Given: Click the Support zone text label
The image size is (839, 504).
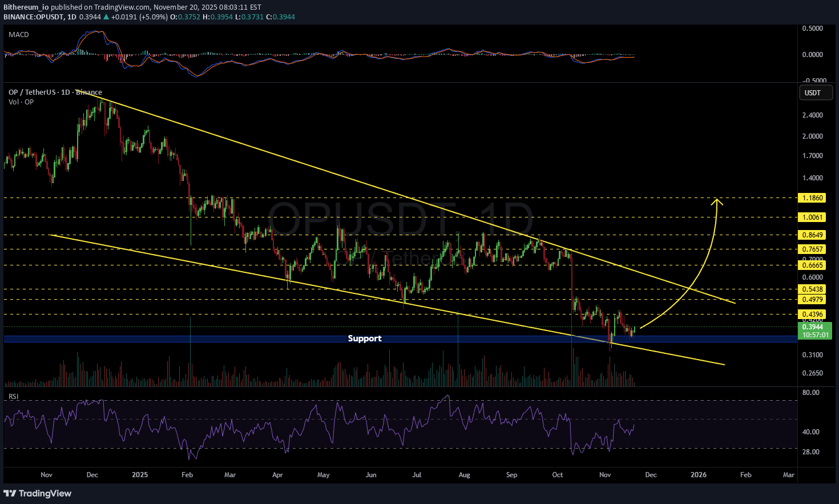Looking at the screenshot, I should [x=365, y=338].
